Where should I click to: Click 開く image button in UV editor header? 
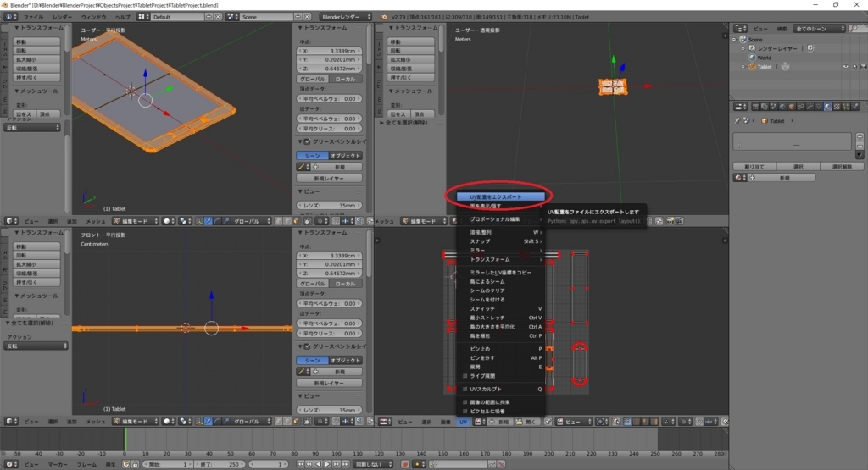(x=526, y=422)
